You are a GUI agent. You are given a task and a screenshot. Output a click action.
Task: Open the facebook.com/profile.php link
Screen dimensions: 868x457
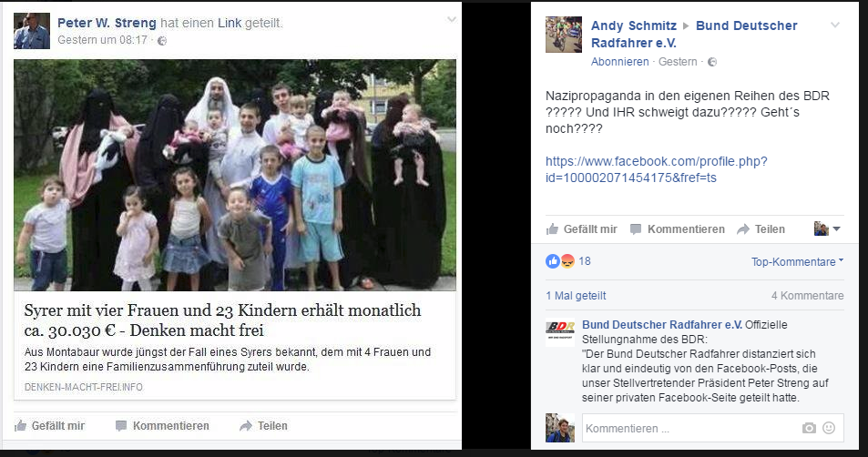(x=656, y=169)
